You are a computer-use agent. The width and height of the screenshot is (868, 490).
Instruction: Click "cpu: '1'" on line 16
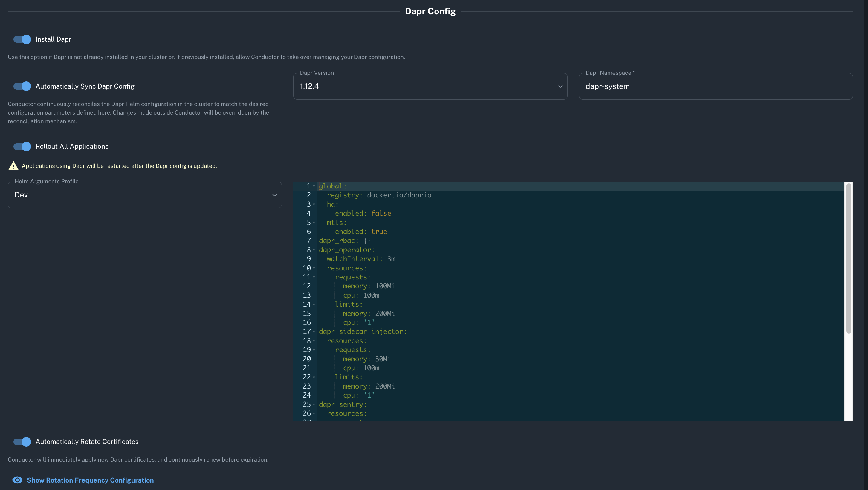point(359,323)
